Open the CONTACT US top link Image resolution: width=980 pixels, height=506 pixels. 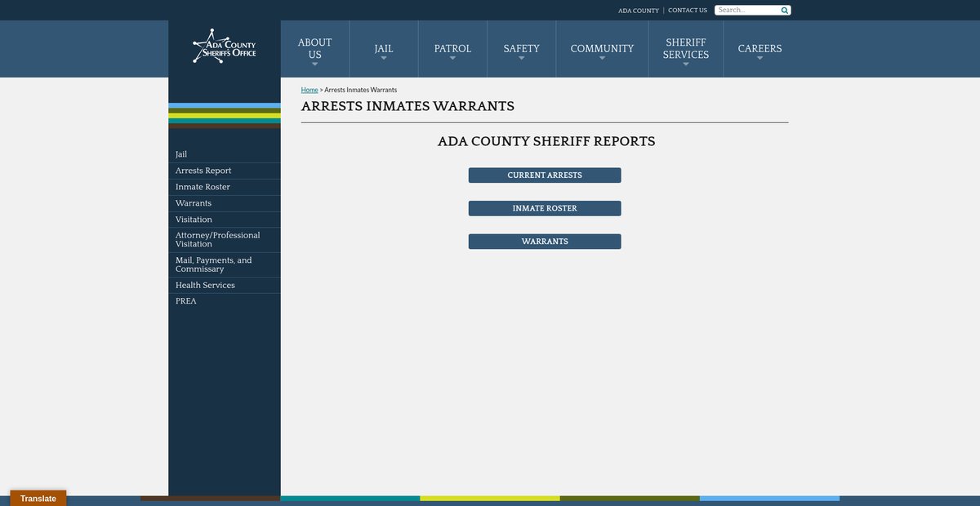688,11
